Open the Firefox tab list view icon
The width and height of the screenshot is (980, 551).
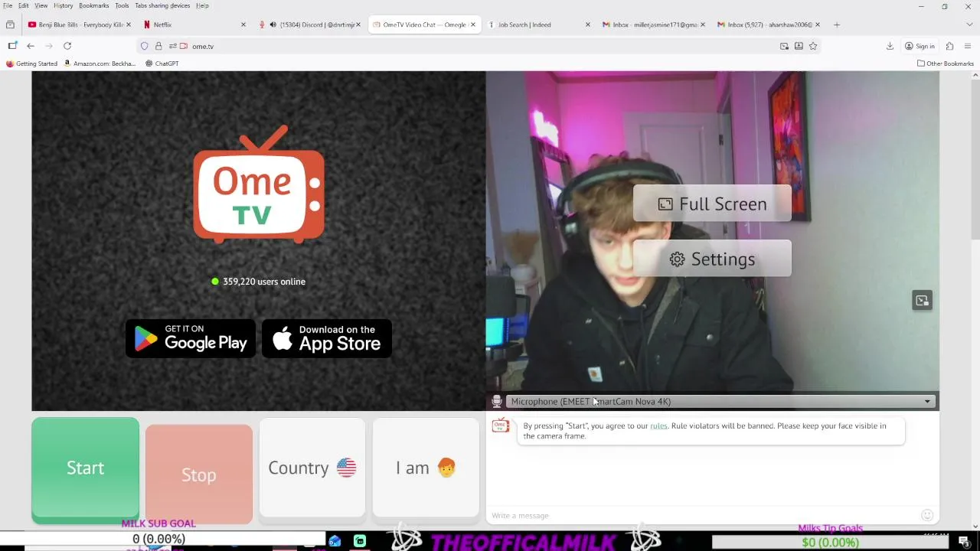point(10,24)
